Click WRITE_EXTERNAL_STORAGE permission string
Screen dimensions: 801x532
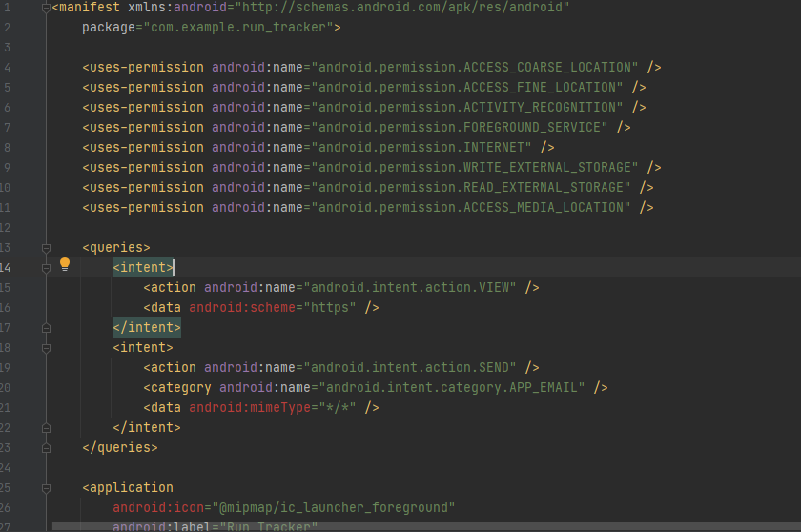[475, 168]
